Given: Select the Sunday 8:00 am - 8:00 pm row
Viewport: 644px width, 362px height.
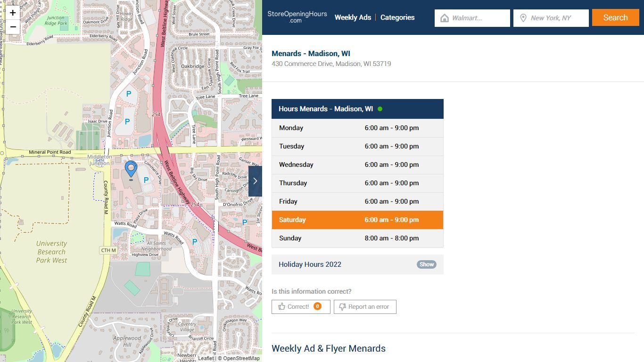Looking at the screenshot, I should 357,239.
